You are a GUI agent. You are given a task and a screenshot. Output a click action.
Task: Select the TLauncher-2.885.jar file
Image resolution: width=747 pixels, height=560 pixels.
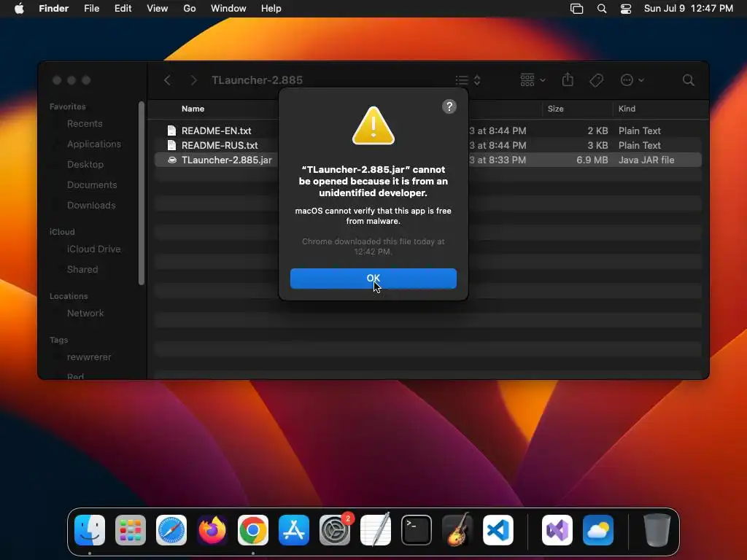pyautogui.click(x=226, y=160)
